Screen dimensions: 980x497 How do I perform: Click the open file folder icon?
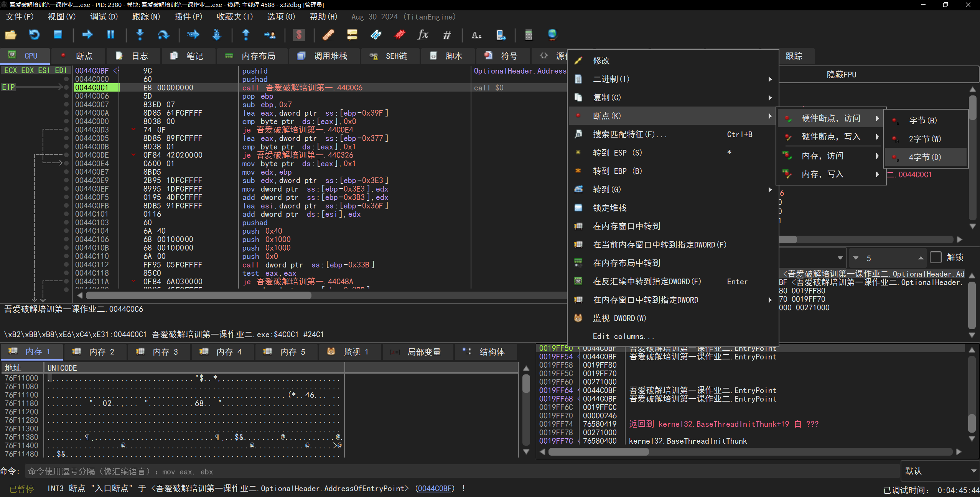(11, 35)
